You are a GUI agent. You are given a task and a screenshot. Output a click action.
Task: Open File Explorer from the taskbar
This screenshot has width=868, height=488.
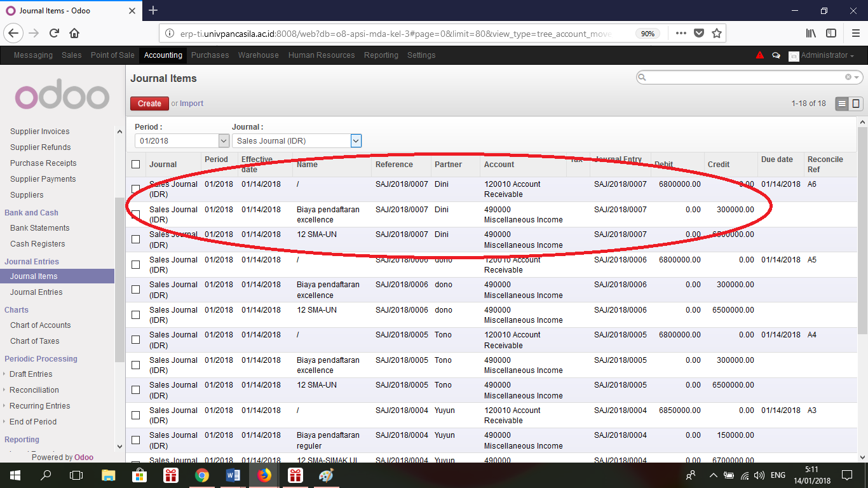108,475
